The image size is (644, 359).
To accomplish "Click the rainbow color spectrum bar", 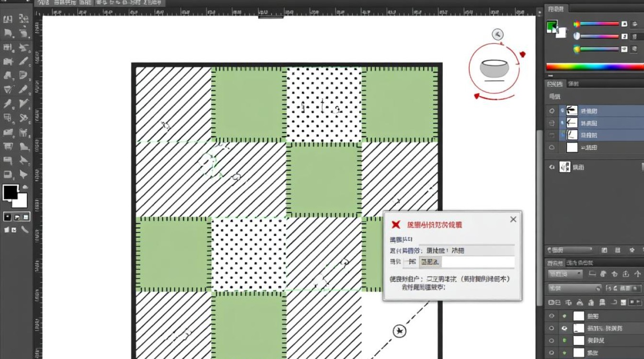I will (x=594, y=67).
